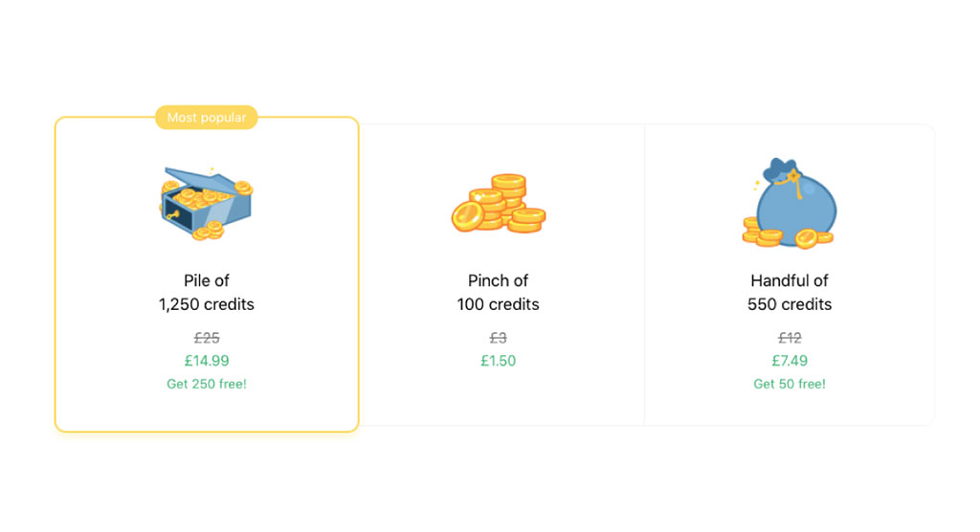The height and width of the screenshot is (532, 980).
Task: Select the Handful of 550 credits title
Action: click(790, 293)
